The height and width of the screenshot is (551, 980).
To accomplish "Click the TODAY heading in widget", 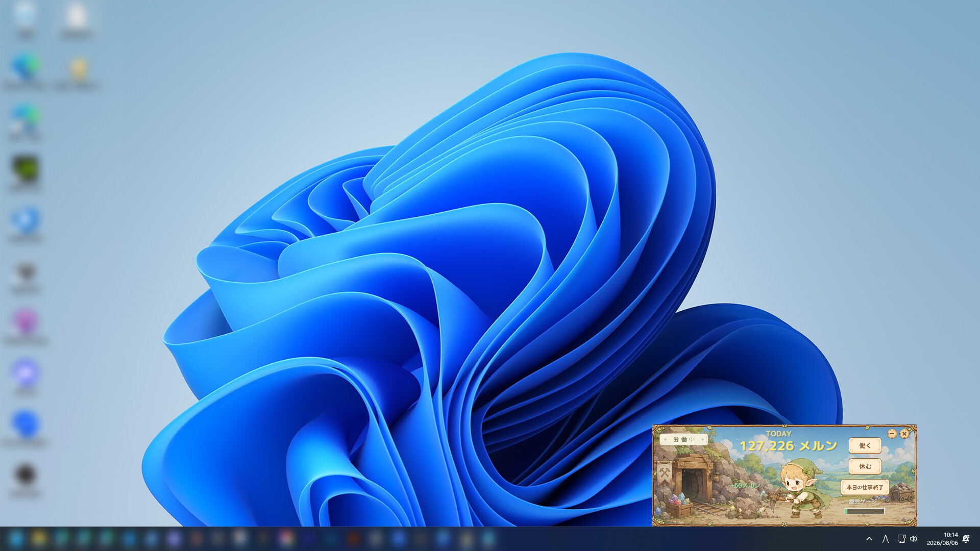I will point(778,434).
